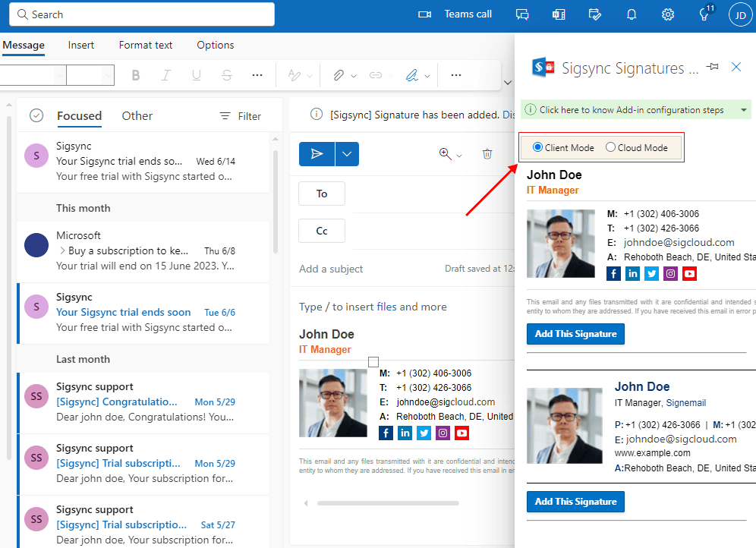This screenshot has width=756, height=548.
Task: Click the first Add This Signature button
Action: click(x=575, y=334)
